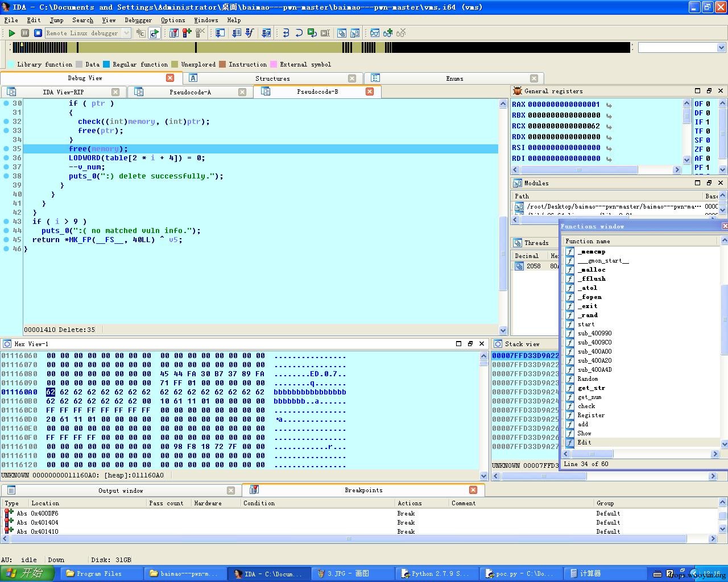Open the Debugger menu

tap(138, 20)
